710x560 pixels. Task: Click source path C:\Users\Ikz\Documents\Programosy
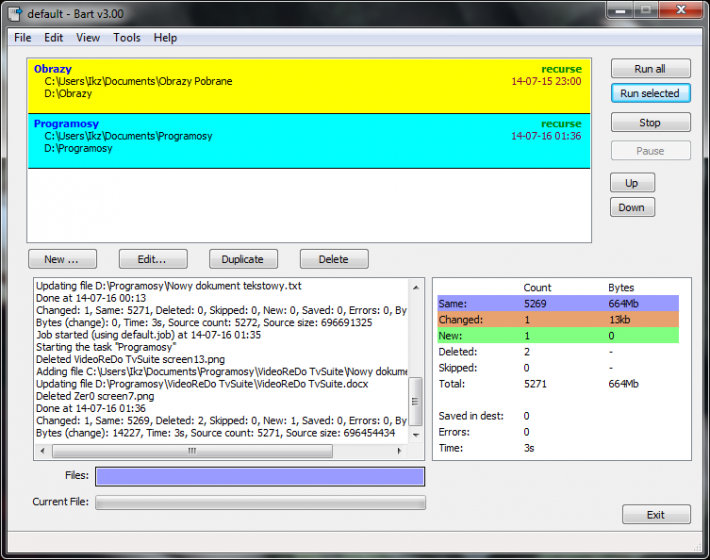128,136
